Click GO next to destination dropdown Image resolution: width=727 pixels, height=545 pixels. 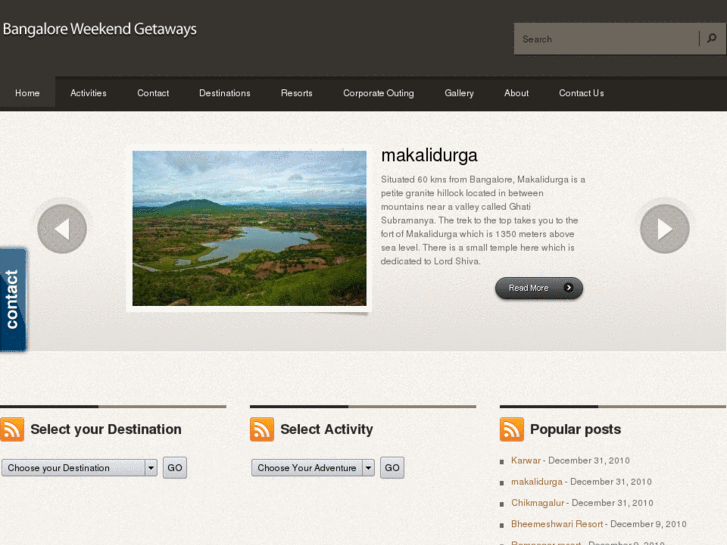point(175,468)
